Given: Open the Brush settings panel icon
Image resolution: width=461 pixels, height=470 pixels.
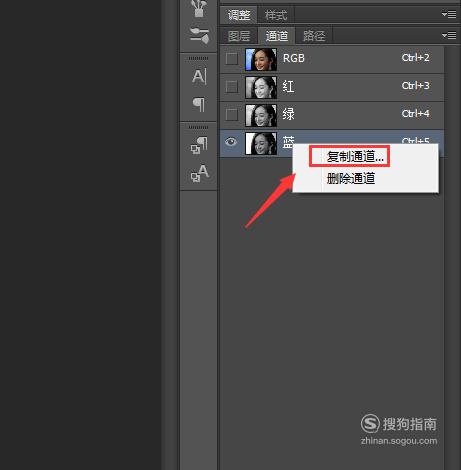Looking at the screenshot, I should tap(199, 8).
